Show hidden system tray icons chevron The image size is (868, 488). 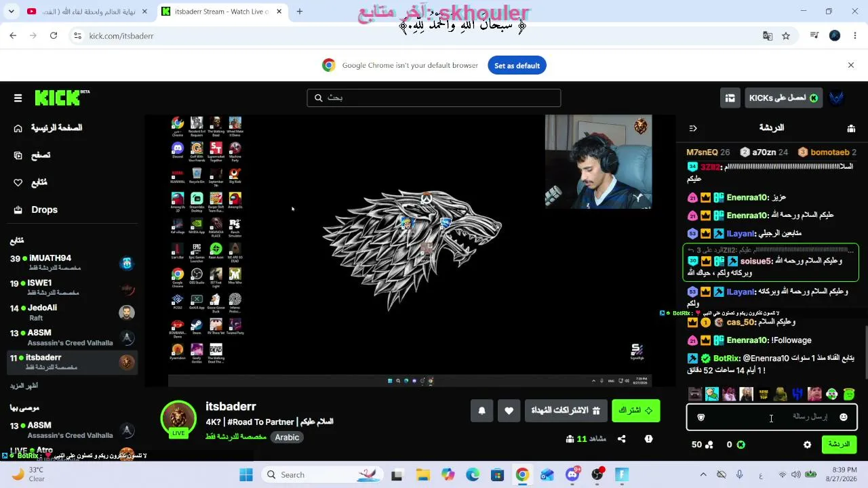pos(703,474)
